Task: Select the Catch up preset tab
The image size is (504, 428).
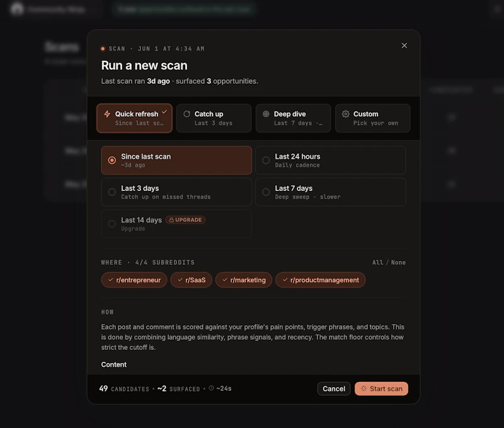Action: click(x=214, y=119)
